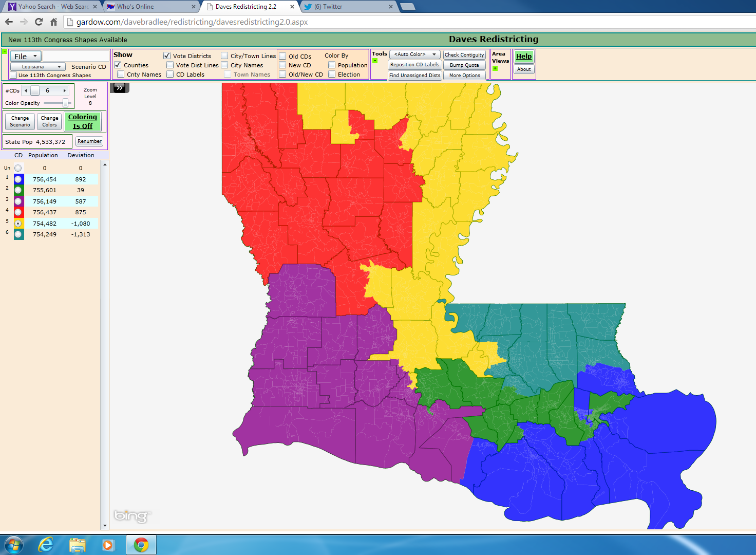Open media player from taskbar
This screenshot has height=555, width=756.
point(108,545)
